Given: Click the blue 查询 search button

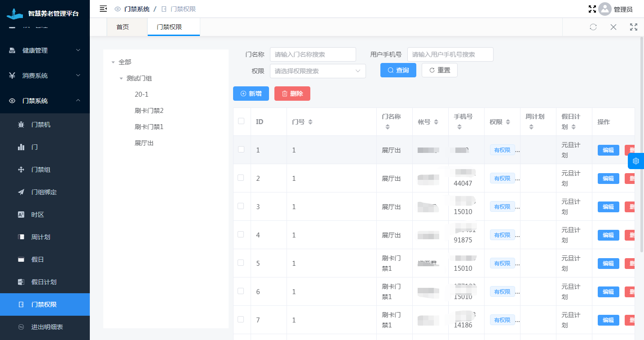Looking at the screenshot, I should tap(398, 70).
